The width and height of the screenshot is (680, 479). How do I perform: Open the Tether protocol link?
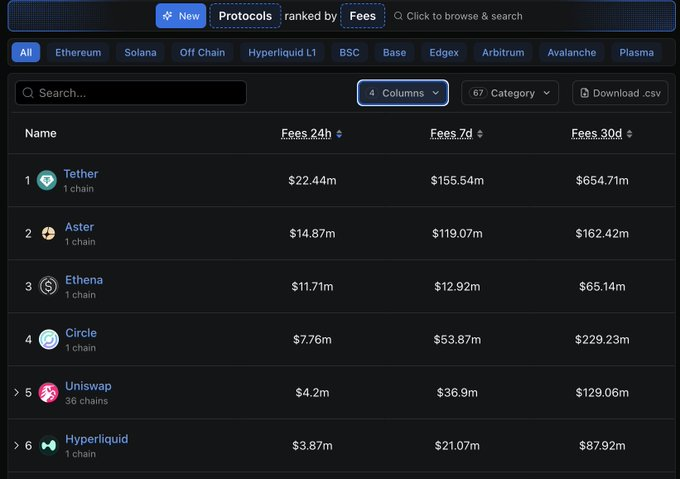81,174
